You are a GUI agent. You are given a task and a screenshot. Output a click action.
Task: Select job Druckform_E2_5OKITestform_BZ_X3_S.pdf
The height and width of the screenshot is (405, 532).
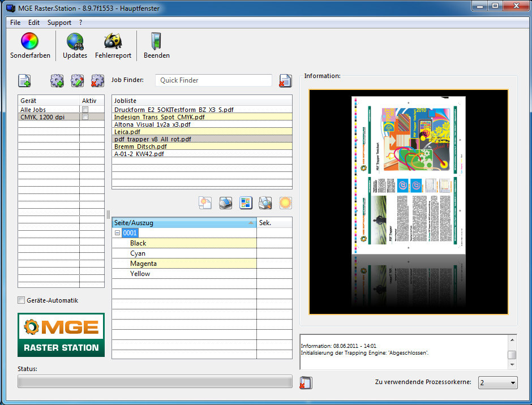point(202,110)
